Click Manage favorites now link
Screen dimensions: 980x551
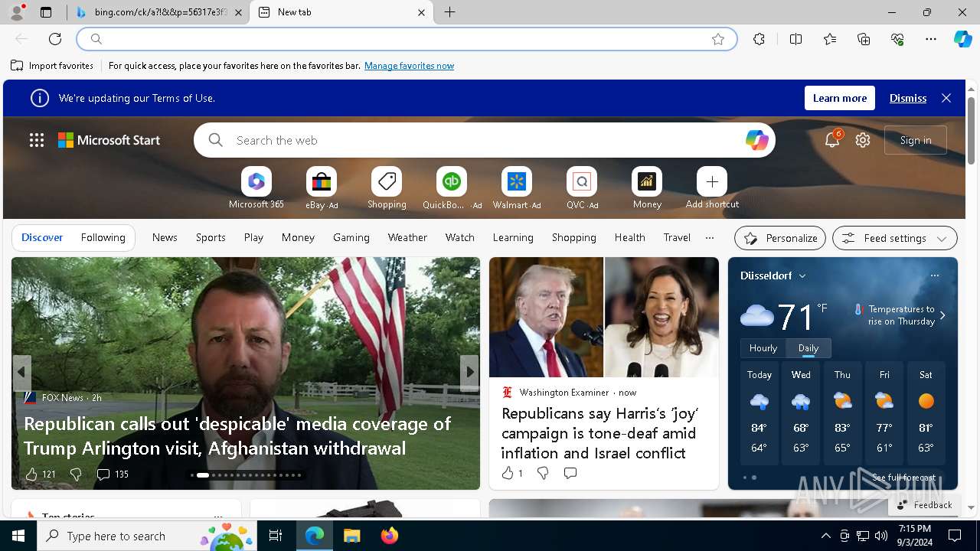[409, 66]
